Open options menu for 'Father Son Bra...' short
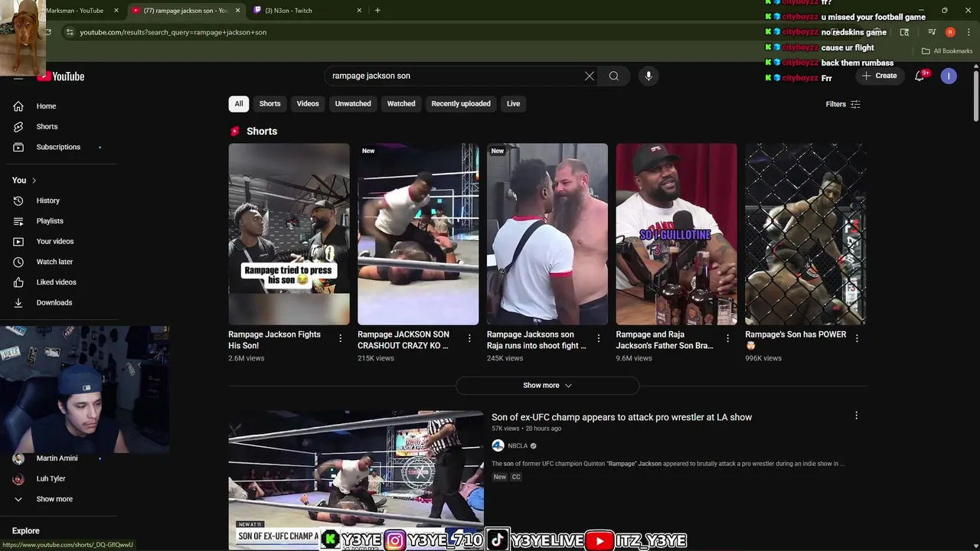The image size is (980, 551). 727,337
